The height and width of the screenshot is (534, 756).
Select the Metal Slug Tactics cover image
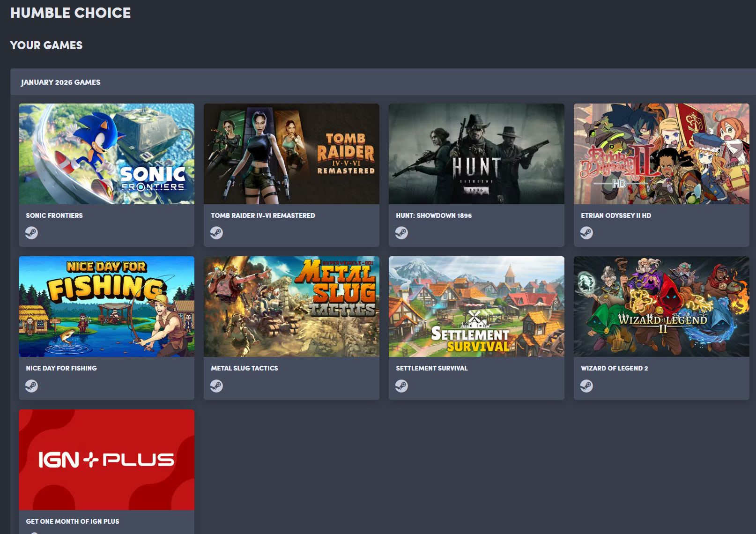[x=291, y=306]
